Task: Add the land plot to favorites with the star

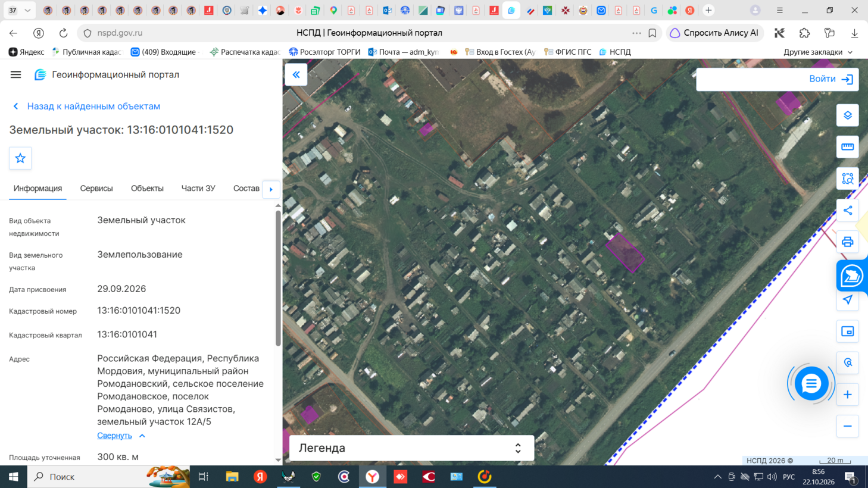Action: [20, 158]
